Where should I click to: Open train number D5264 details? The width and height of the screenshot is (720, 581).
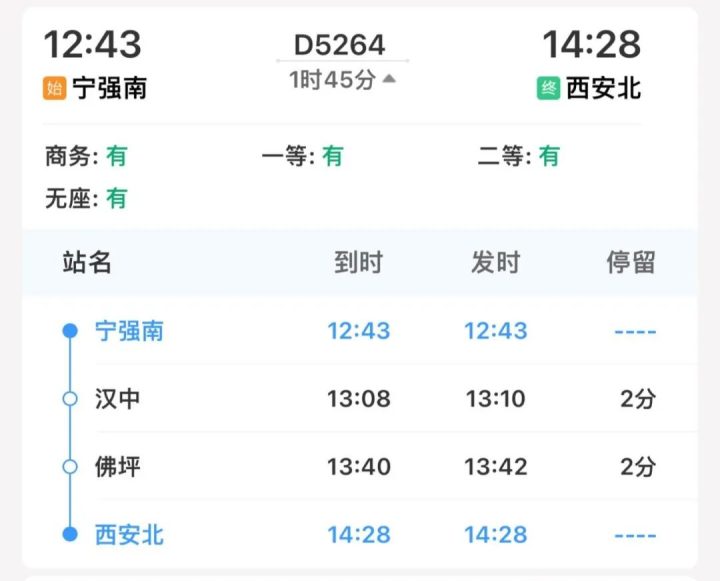pyautogui.click(x=339, y=45)
